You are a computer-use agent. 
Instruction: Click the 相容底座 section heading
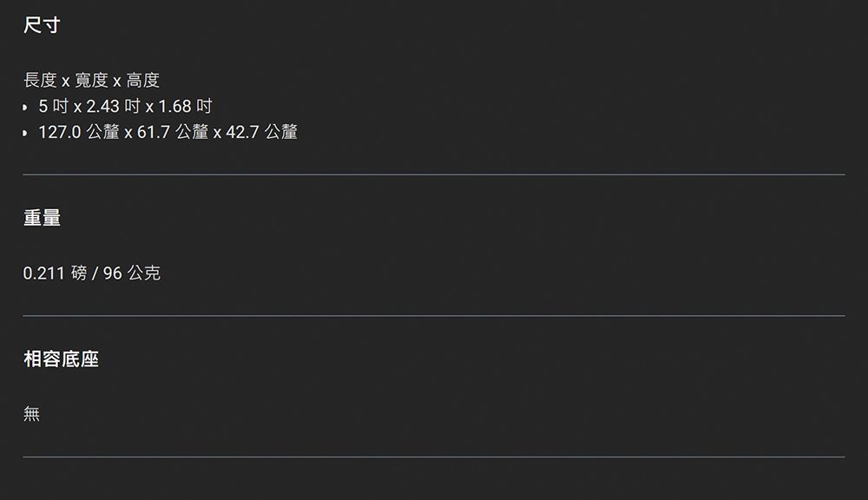coord(61,359)
